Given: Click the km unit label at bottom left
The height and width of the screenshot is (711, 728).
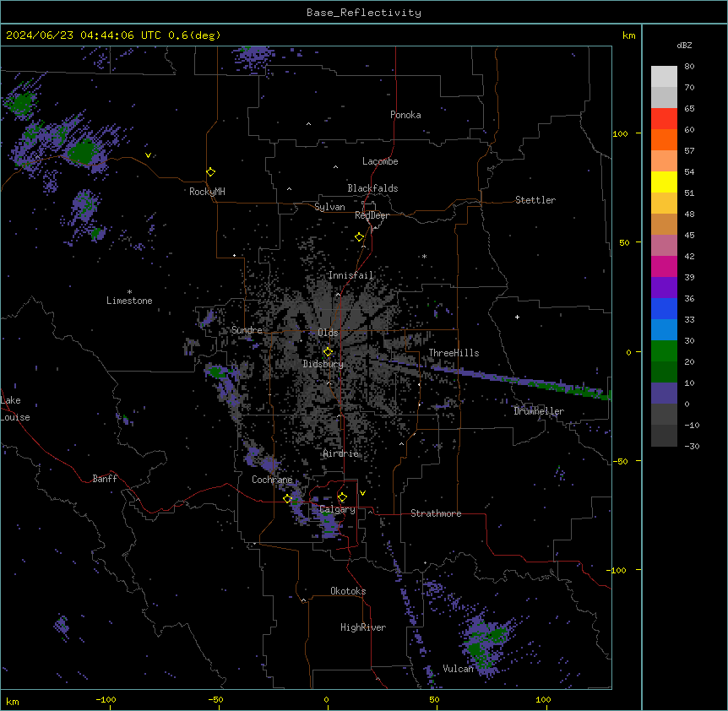Looking at the screenshot, I should tap(12, 701).
